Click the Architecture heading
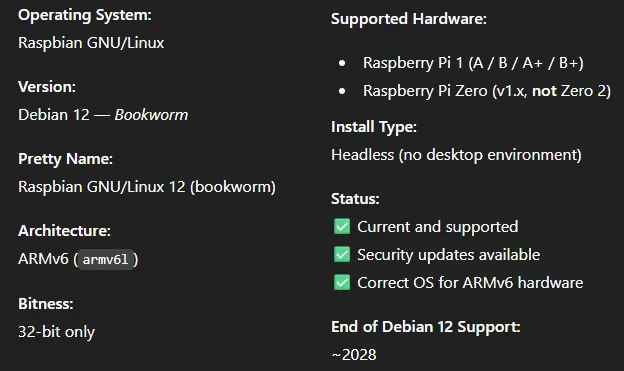Screen dimensions: 624x371 point(64,231)
